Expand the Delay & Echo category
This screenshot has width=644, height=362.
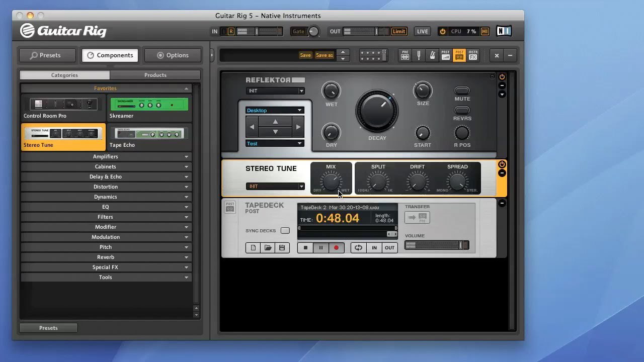pos(106,176)
